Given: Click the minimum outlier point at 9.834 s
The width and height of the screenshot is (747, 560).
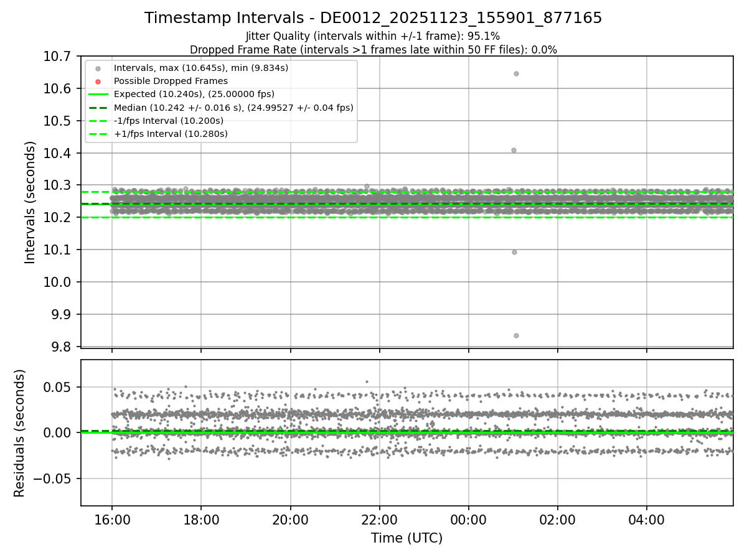Looking at the screenshot, I should [516, 335].
